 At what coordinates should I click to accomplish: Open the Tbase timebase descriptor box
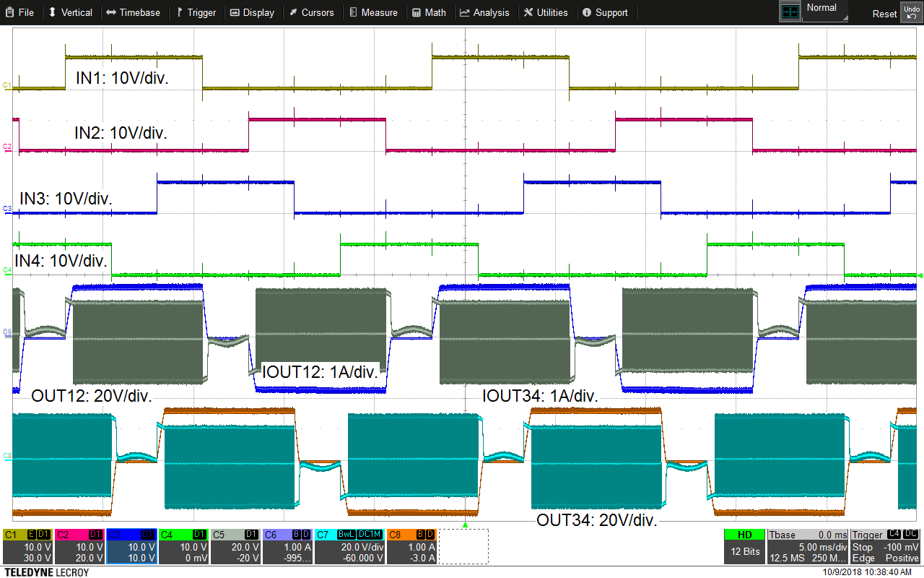807,547
